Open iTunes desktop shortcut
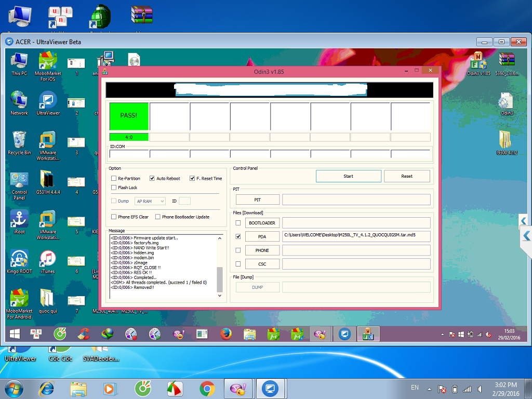 point(48,262)
